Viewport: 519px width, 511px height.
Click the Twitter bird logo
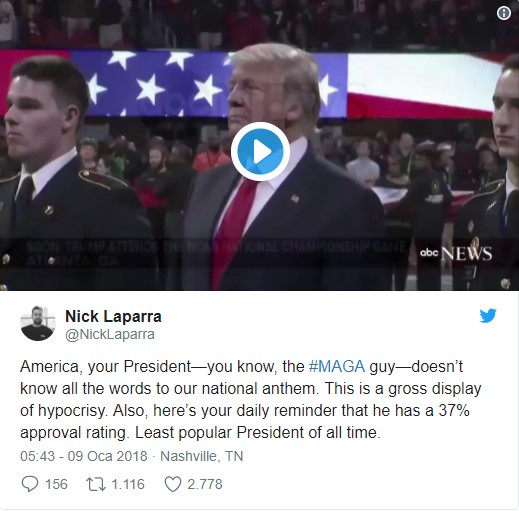click(x=488, y=316)
